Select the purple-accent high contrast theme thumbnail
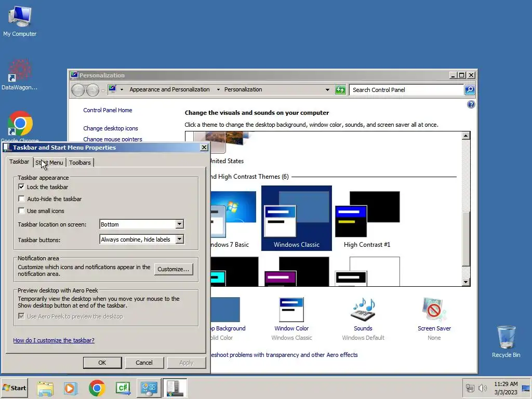Viewport: 532px width, 399px height. (x=297, y=271)
